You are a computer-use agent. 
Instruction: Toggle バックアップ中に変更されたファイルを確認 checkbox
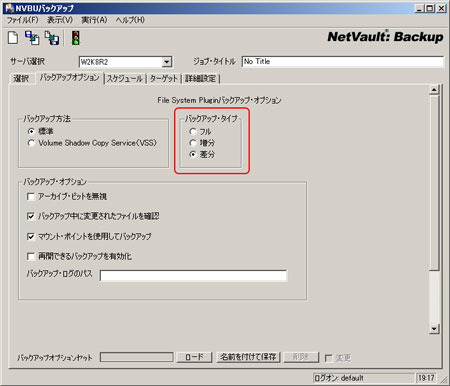click(31, 216)
